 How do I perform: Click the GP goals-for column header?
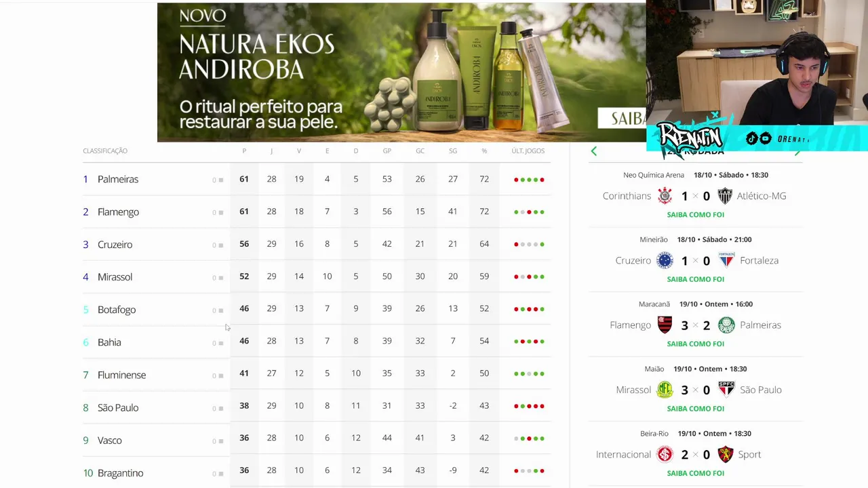[387, 150]
